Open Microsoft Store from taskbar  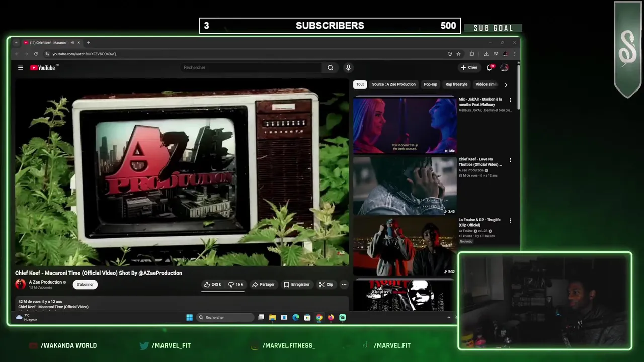307,317
